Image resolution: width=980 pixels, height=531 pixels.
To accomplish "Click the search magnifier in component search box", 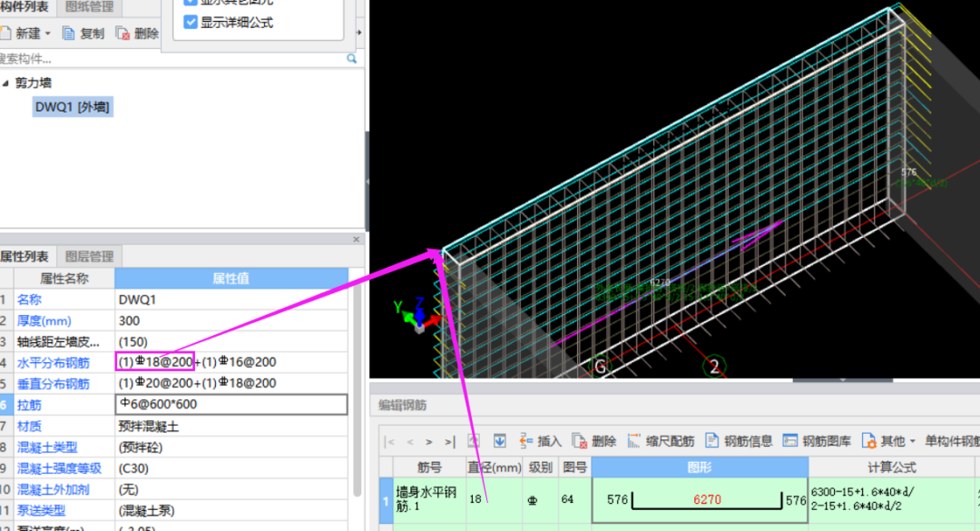I will 351,58.
